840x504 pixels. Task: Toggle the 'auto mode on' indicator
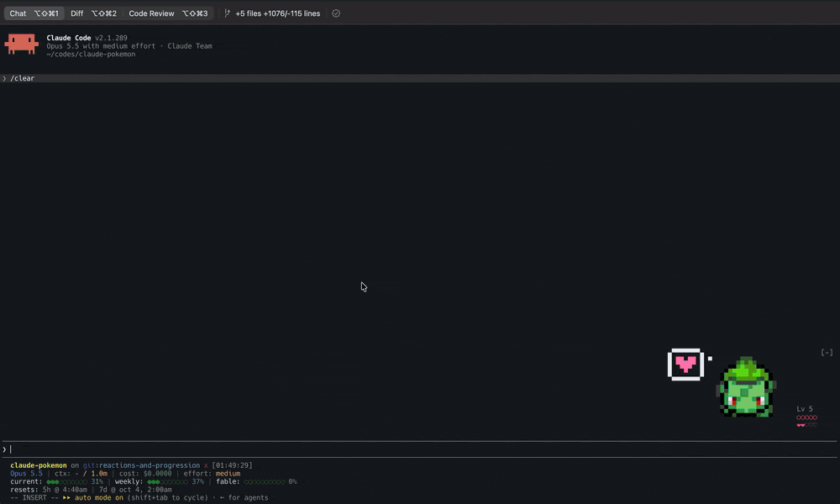98,497
